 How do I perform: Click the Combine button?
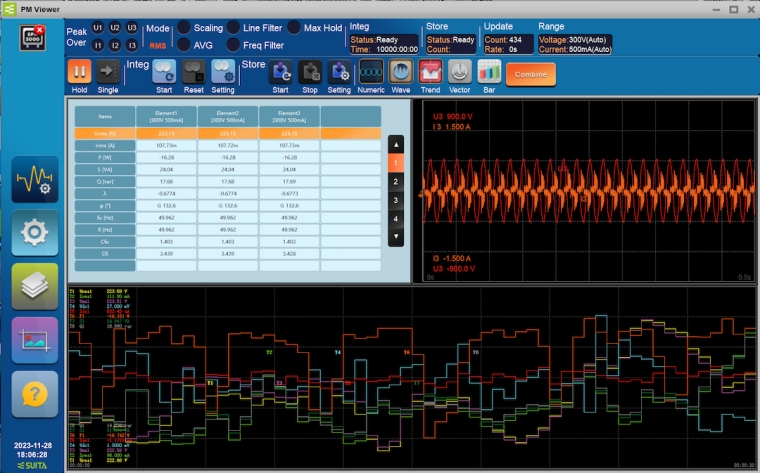pyautogui.click(x=530, y=74)
